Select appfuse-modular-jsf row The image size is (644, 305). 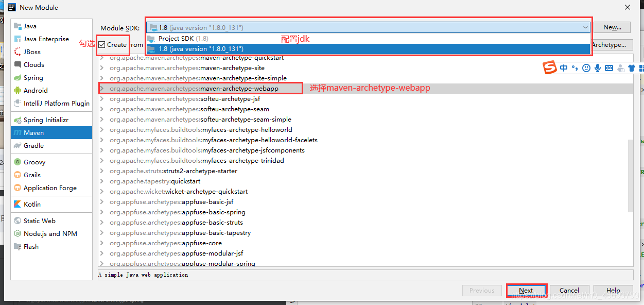[x=363, y=253]
